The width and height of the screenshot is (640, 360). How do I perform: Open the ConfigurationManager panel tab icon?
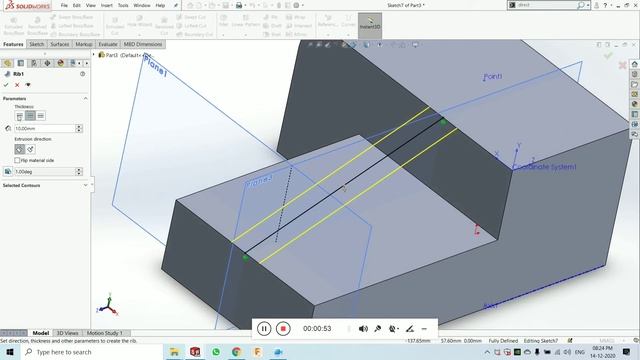tap(34, 63)
